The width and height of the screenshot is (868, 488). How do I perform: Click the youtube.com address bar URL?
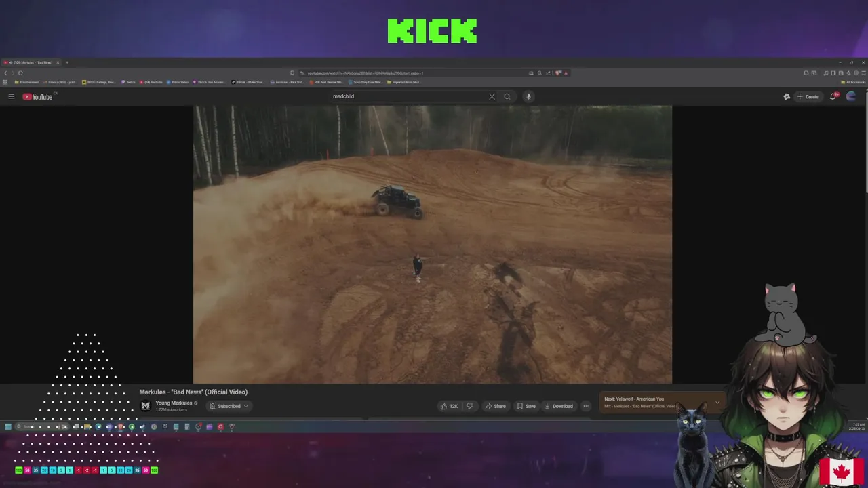click(x=365, y=73)
